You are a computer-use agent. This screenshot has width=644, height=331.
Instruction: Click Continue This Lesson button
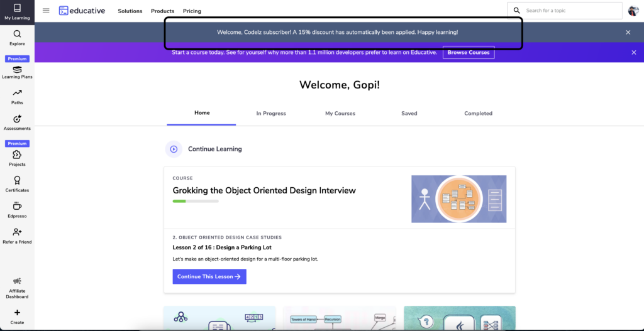click(209, 276)
